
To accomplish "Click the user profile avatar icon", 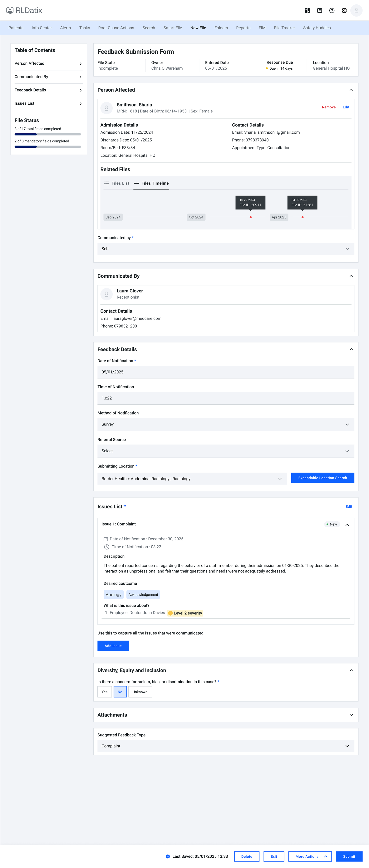I will (356, 10).
